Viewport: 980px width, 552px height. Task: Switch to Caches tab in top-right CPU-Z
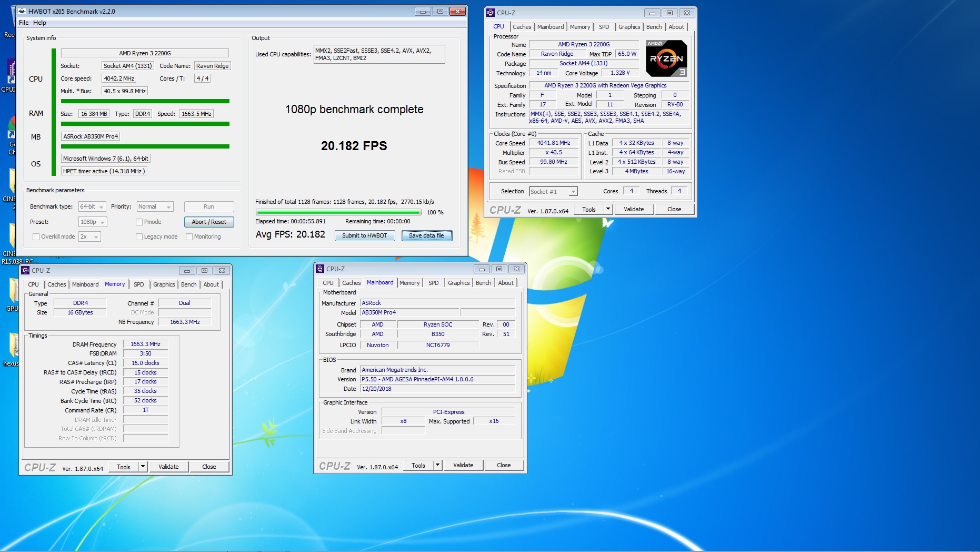(522, 27)
